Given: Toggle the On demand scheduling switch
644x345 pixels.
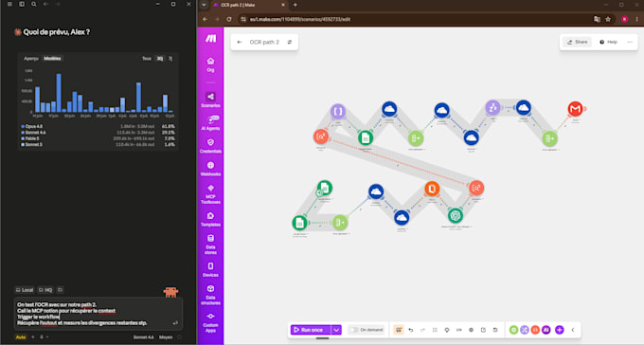Looking at the screenshot, I should click(x=353, y=330).
